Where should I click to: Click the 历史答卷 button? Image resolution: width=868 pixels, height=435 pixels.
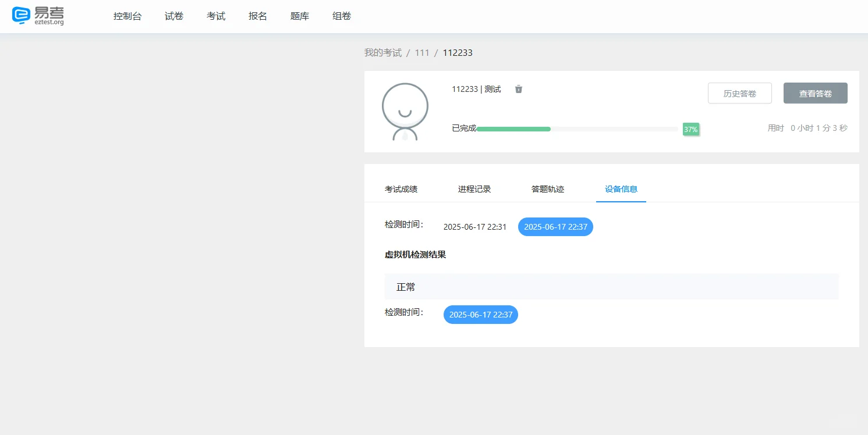pos(739,93)
